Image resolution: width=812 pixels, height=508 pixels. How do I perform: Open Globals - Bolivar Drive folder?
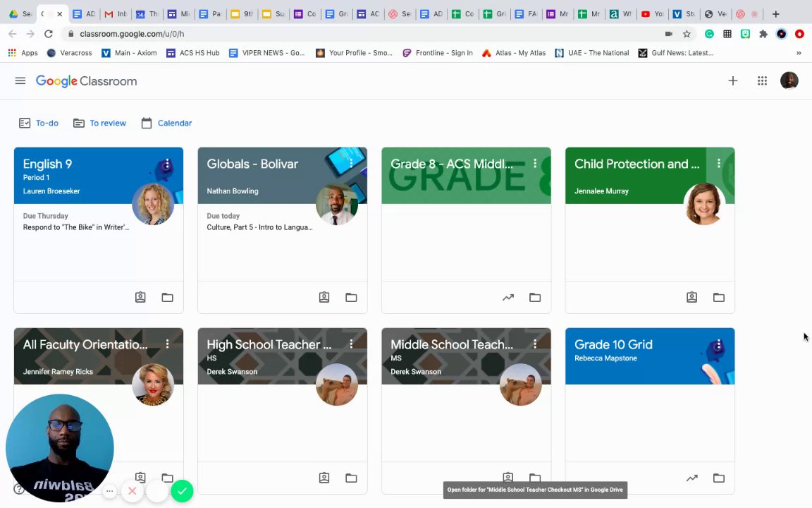pos(351,298)
